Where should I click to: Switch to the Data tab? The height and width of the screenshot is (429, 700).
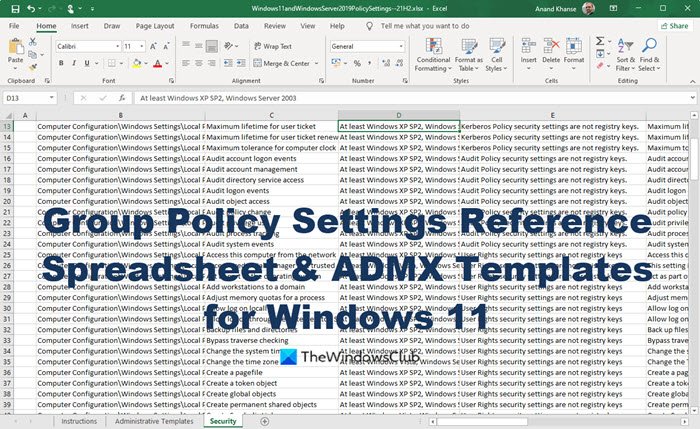[x=241, y=26]
